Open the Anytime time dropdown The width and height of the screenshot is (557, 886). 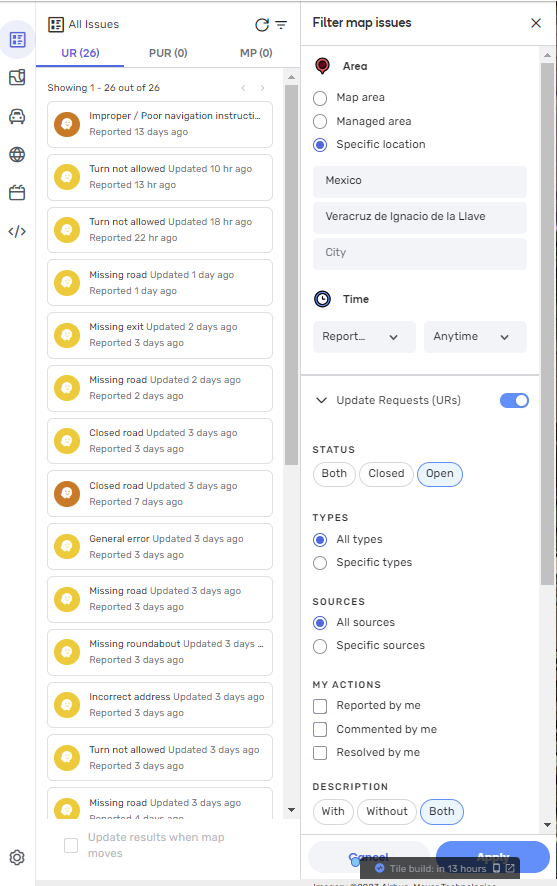(475, 337)
